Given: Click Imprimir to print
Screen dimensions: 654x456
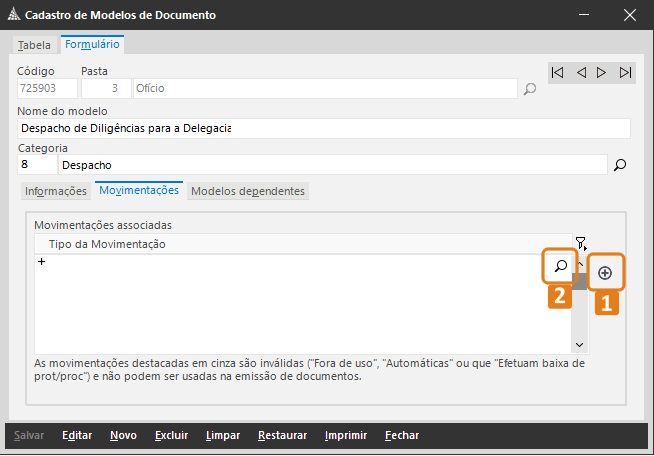Looking at the screenshot, I should [x=346, y=435].
